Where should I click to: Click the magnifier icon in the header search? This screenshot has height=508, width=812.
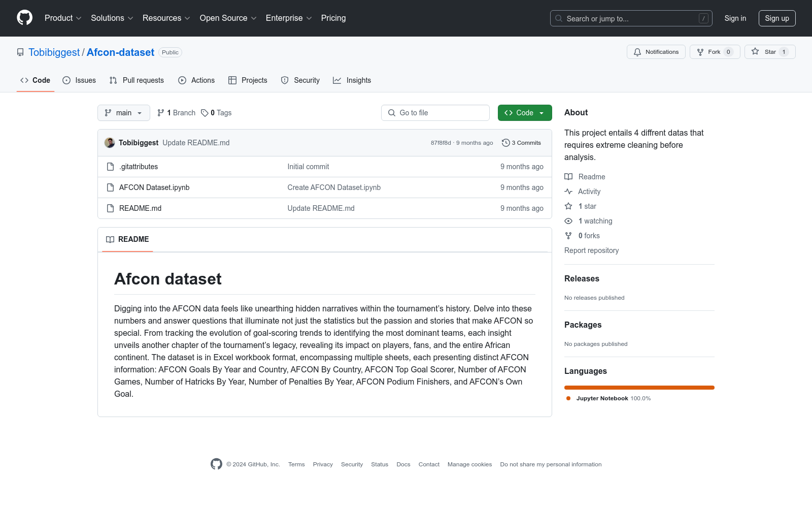tap(559, 18)
